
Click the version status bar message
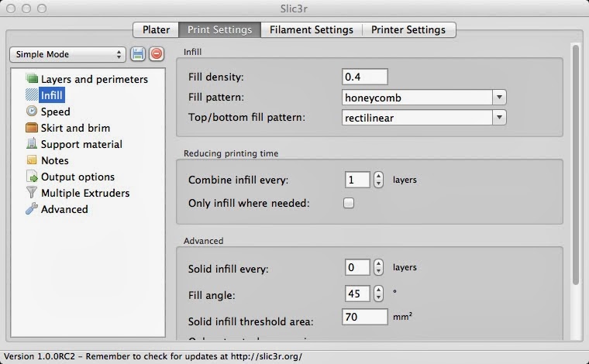tap(153, 356)
